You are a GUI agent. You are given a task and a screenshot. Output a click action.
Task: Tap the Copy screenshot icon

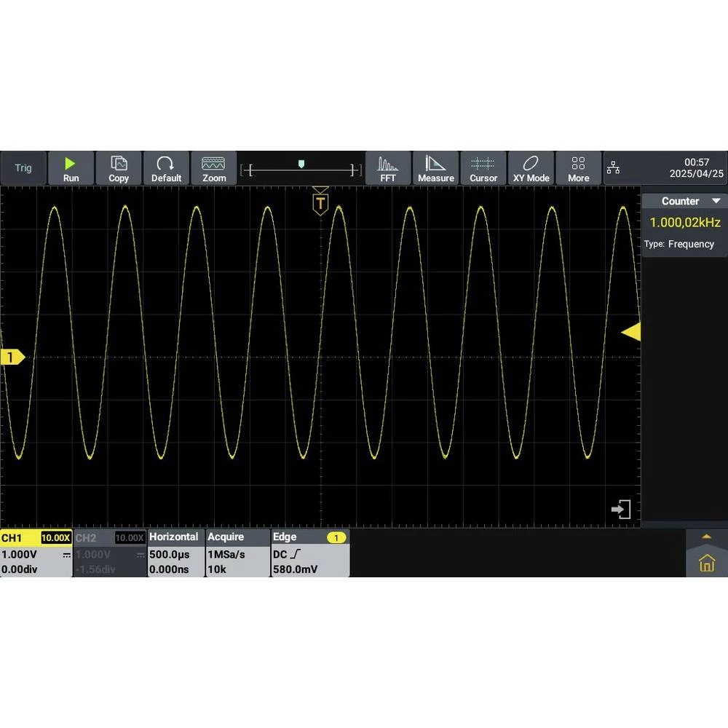pos(119,168)
